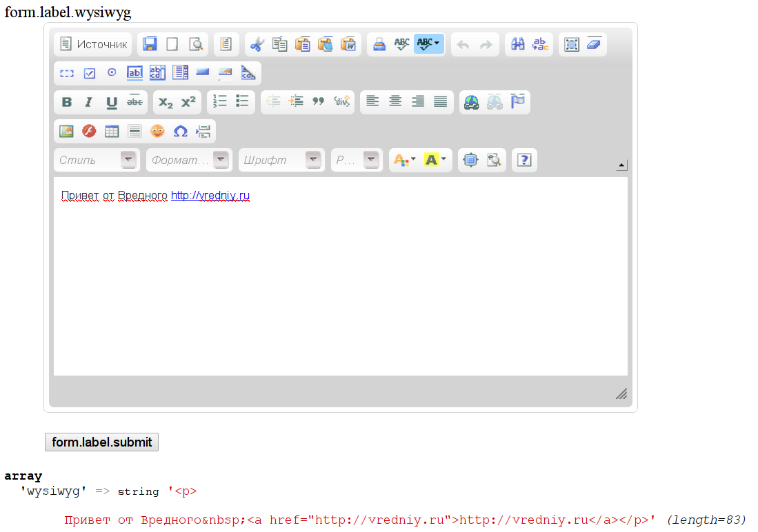Click the Insert Link globe icon
The image size is (758, 532).
tap(471, 102)
